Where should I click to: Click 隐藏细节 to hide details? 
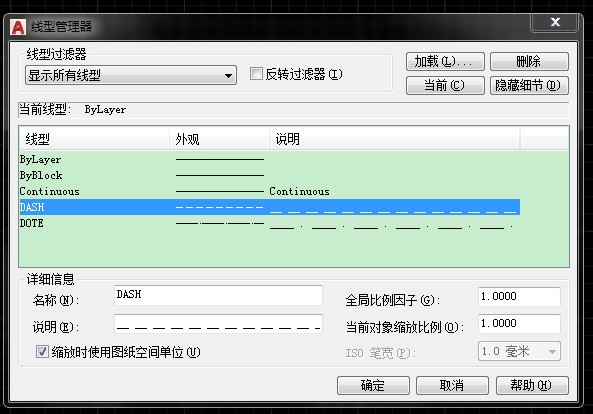coord(529,85)
